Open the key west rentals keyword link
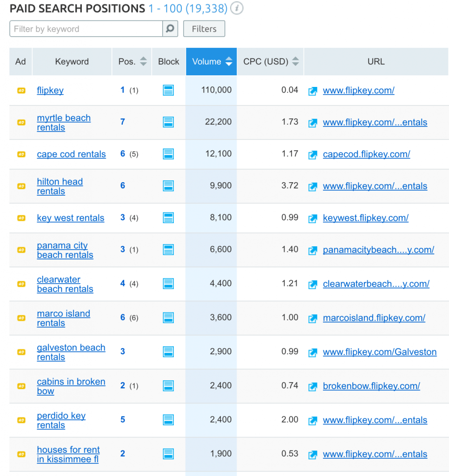 coord(71,218)
